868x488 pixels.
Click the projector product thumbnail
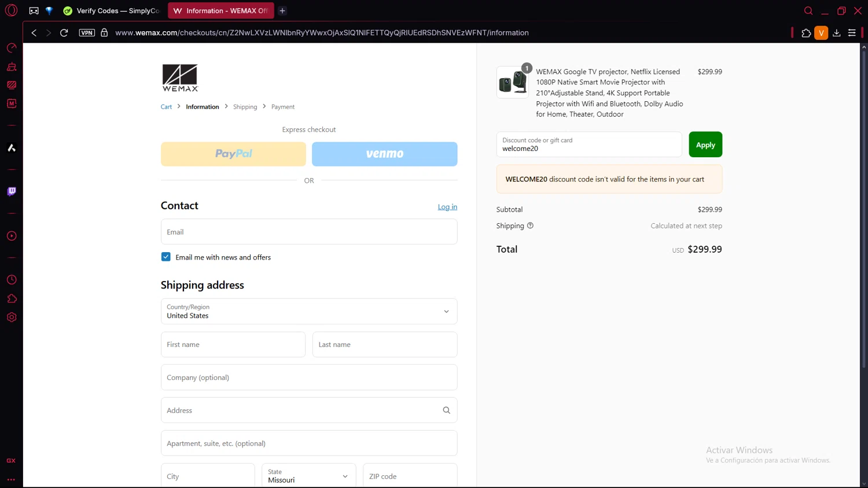click(513, 83)
